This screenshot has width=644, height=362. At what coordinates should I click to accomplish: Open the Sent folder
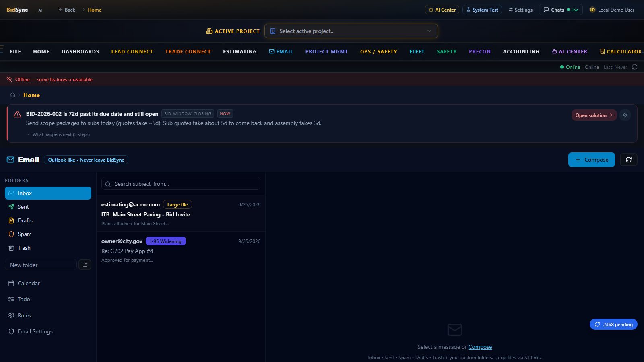click(x=48, y=207)
